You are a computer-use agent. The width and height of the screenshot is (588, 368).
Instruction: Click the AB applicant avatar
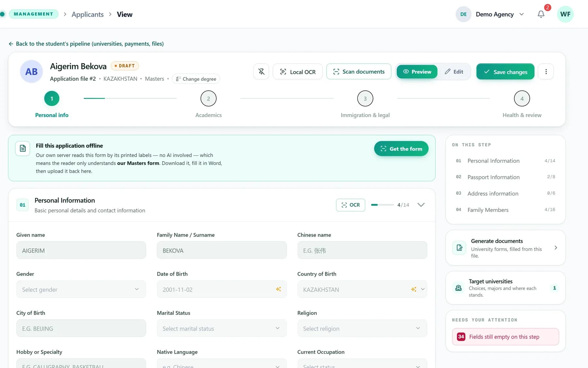pyautogui.click(x=31, y=72)
